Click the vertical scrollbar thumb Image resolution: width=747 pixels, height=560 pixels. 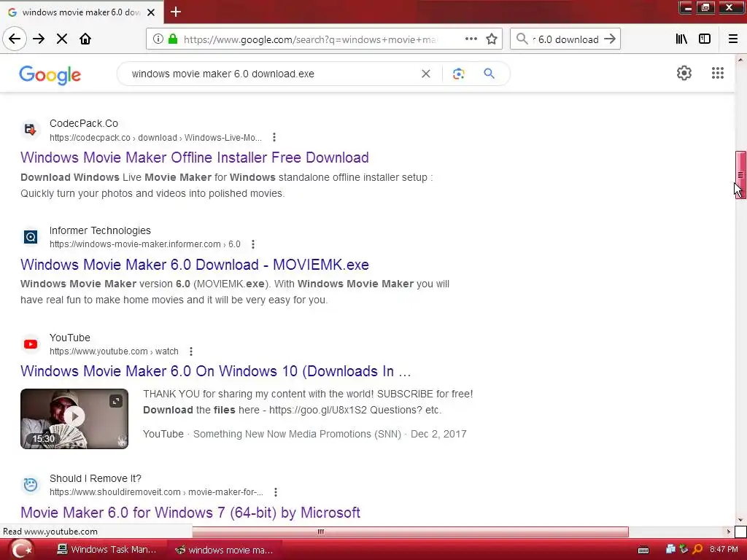pyautogui.click(x=740, y=175)
